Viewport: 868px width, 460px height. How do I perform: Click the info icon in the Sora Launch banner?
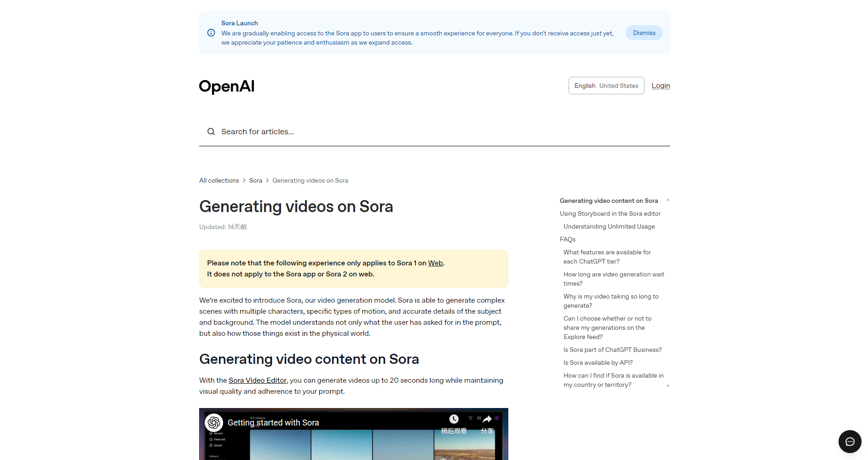click(211, 33)
